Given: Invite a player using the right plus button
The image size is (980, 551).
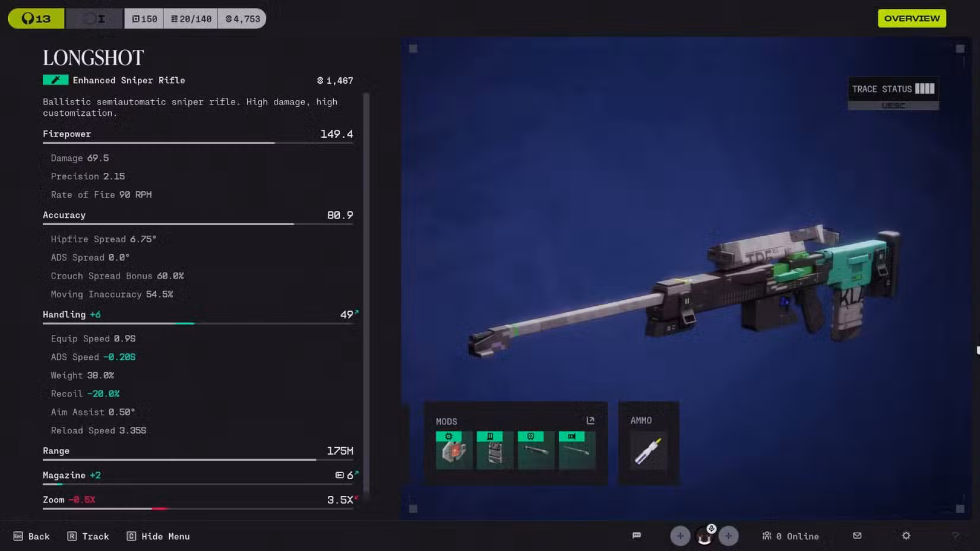Looking at the screenshot, I should click(x=728, y=536).
